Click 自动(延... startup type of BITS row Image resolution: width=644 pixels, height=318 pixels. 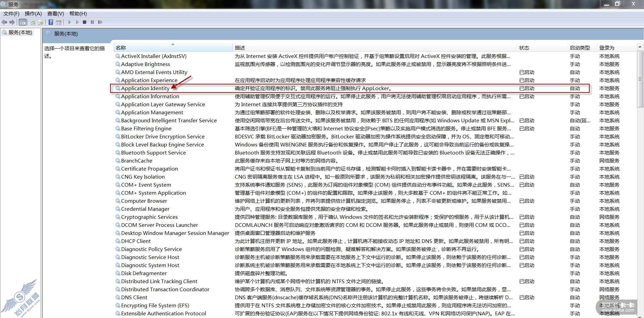pos(580,120)
